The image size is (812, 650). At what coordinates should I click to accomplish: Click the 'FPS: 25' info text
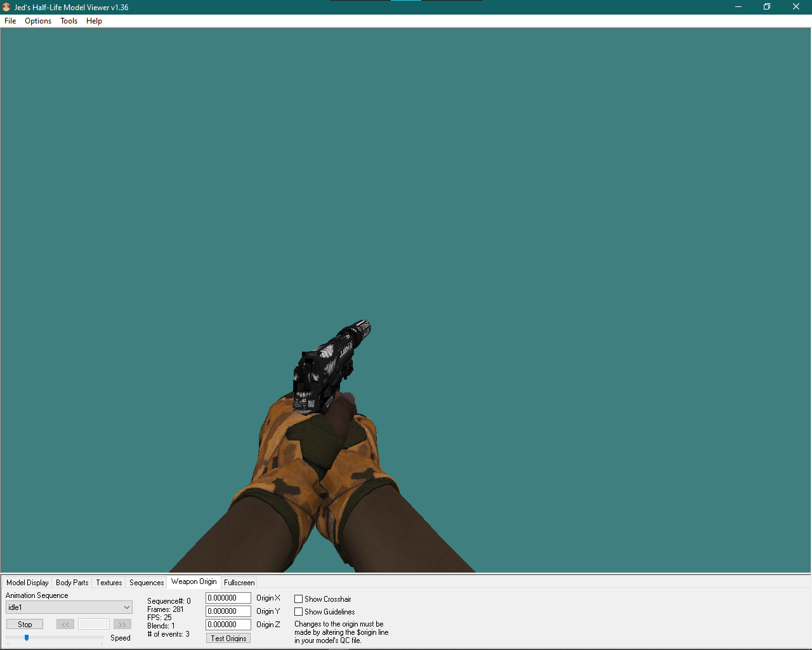159,618
